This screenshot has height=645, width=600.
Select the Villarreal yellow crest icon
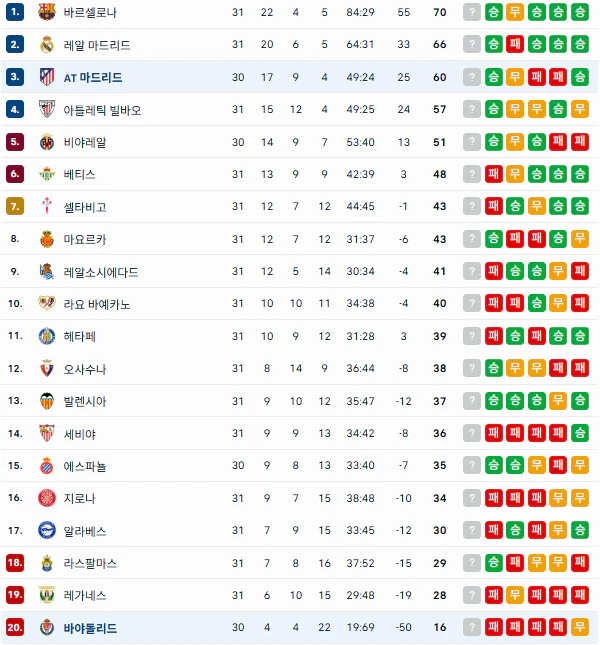(x=46, y=142)
